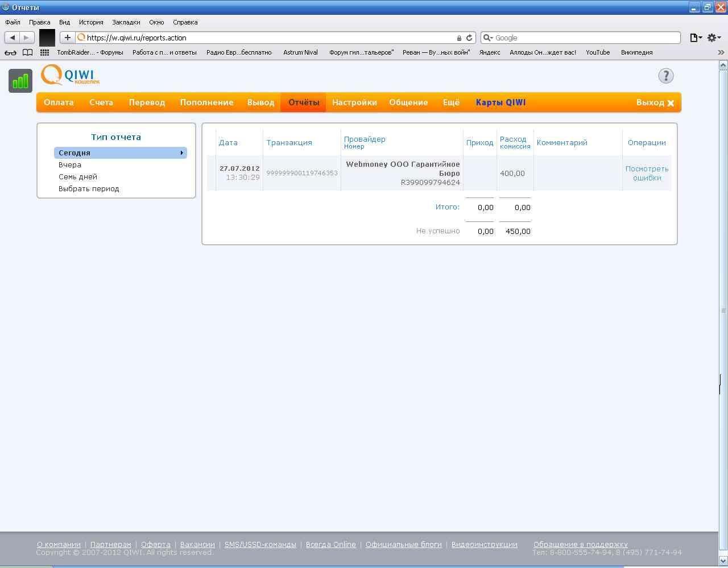Click the Reading List glasses icon
The height and width of the screenshot is (568, 728).
click(x=10, y=52)
